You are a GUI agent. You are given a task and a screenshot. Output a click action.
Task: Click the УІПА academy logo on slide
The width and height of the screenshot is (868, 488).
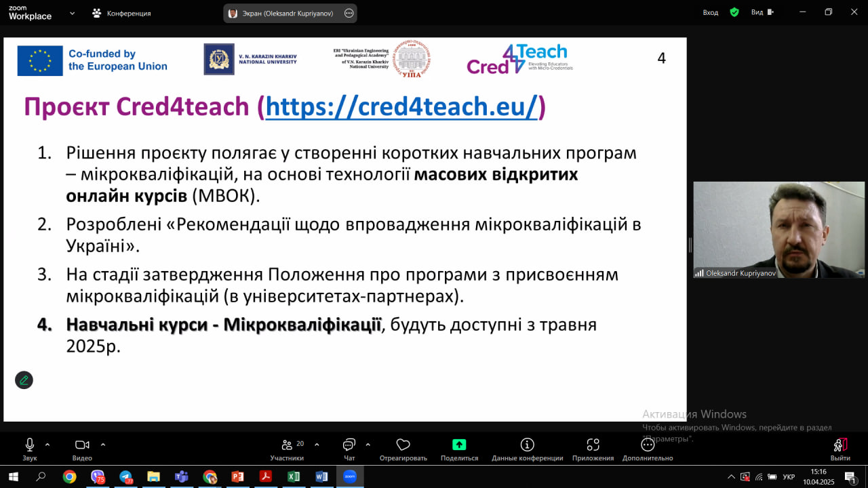[x=412, y=58]
